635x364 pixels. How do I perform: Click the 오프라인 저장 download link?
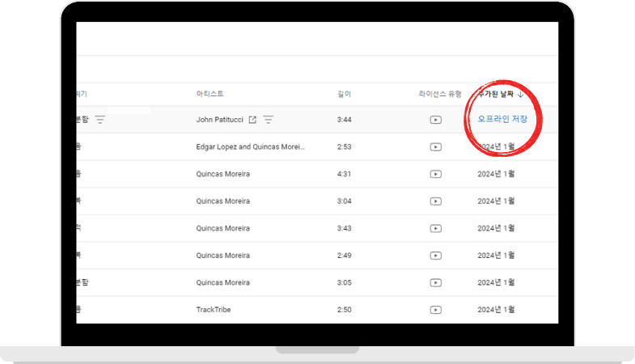pyautogui.click(x=502, y=119)
